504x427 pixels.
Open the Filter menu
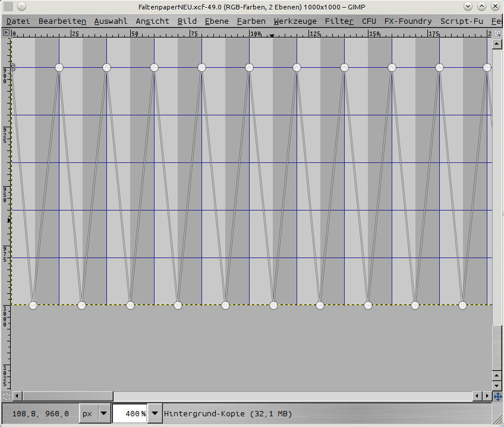339,21
